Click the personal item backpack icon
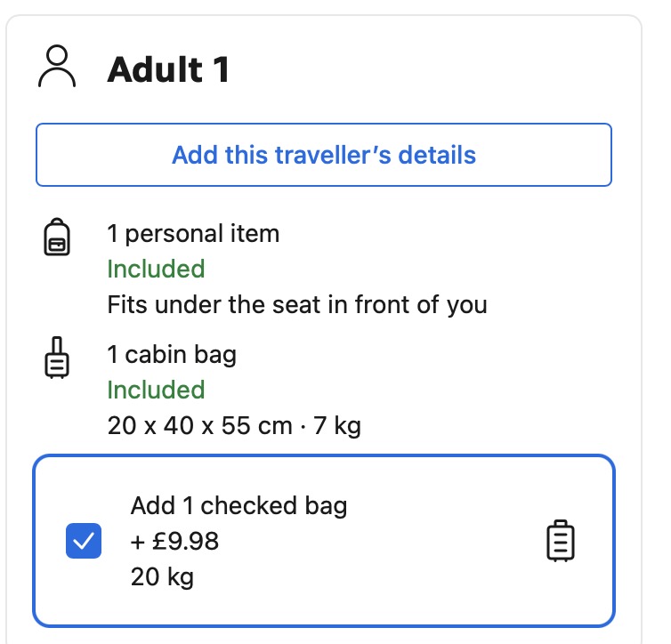The height and width of the screenshot is (644, 671). click(57, 239)
